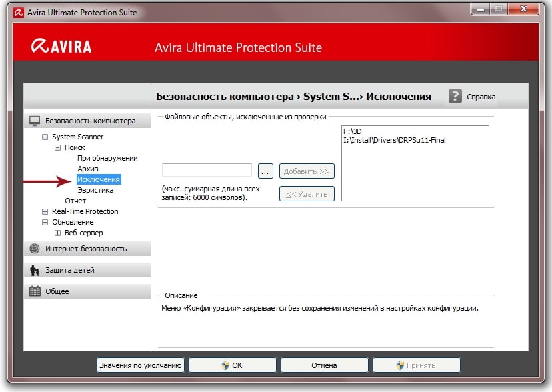552x392 pixels.
Task: Select System Scanner in the tree
Action: (x=78, y=137)
